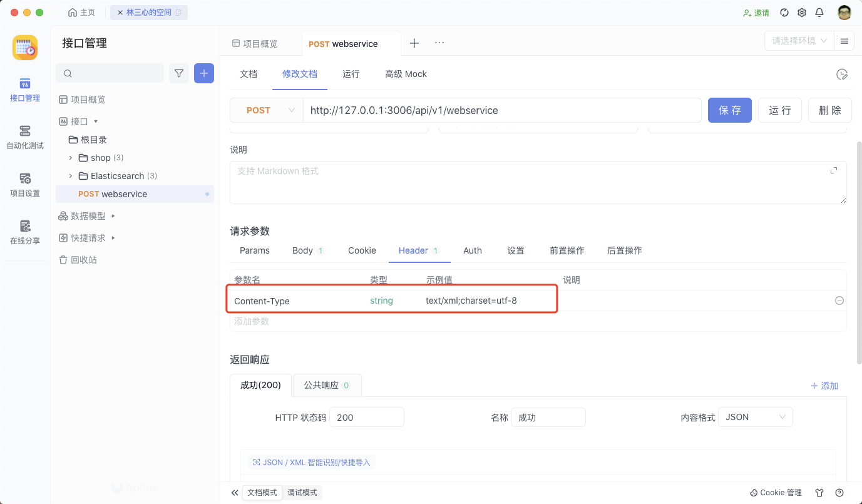Click the 保存 button
The height and width of the screenshot is (504, 862).
click(x=729, y=110)
